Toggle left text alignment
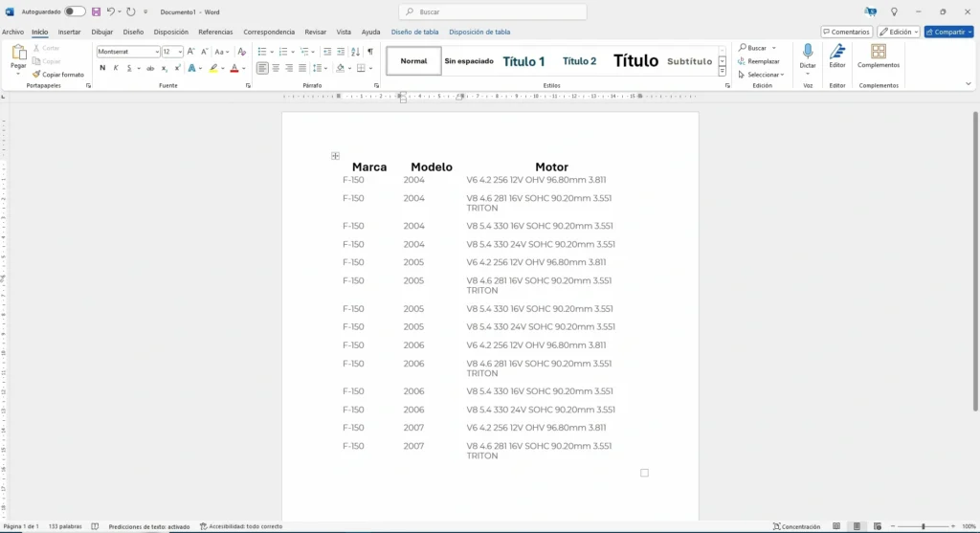 point(262,68)
